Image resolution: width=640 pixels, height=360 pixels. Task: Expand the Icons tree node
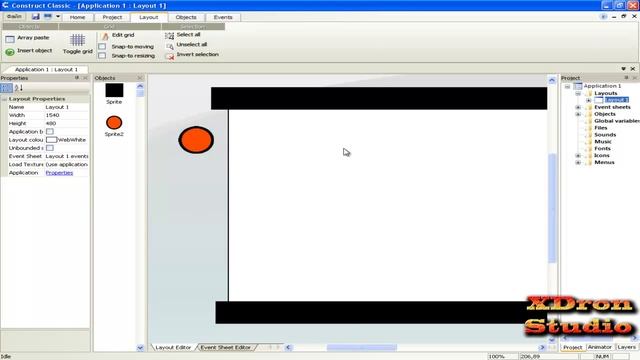pyautogui.click(x=578, y=156)
